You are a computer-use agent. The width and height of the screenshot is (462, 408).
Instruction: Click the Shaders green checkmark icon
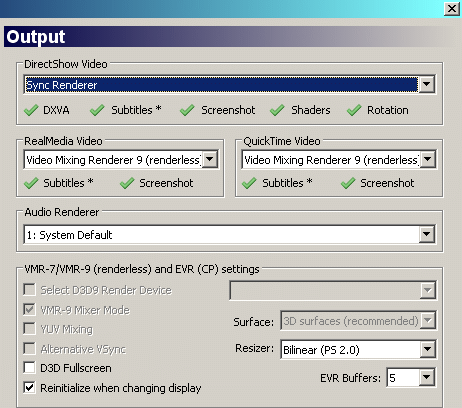[277, 110]
